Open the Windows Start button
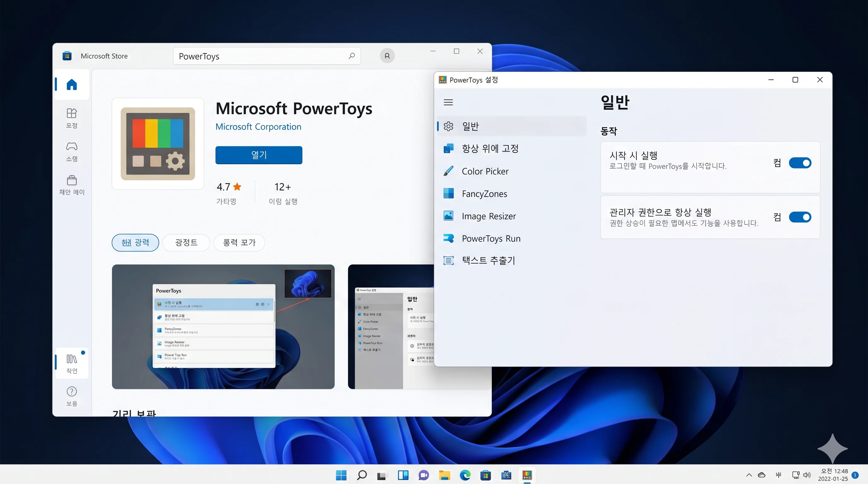 341,475
